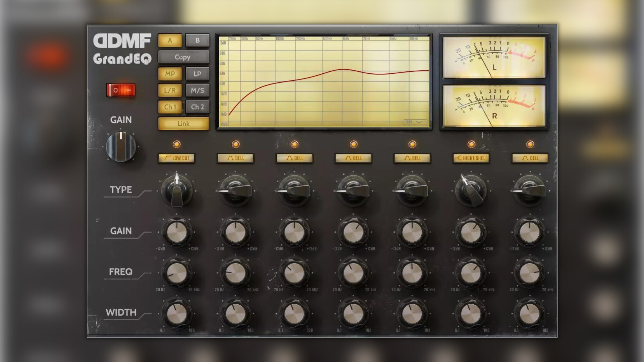Image resolution: width=644 pixels, height=362 pixels.
Task: Click the LED above the HIGHT SHELF band
Action: (x=471, y=144)
